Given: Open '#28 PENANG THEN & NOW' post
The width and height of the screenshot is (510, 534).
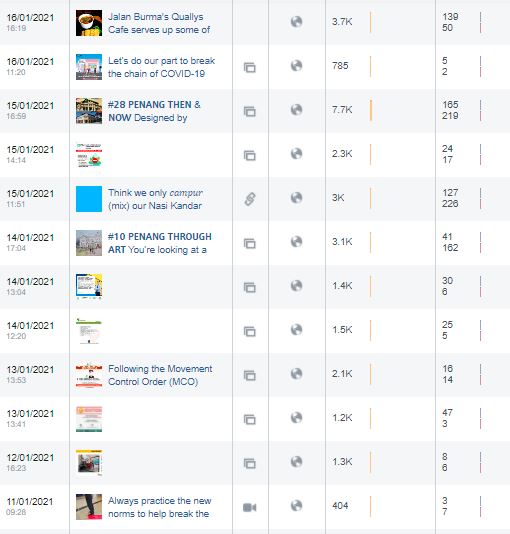Looking at the screenshot, I should (154, 111).
